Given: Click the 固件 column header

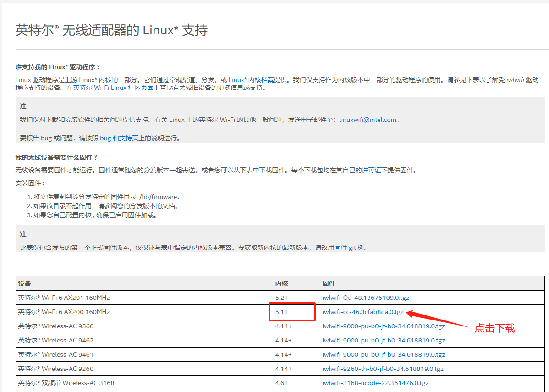Looking at the screenshot, I should 432,283.
